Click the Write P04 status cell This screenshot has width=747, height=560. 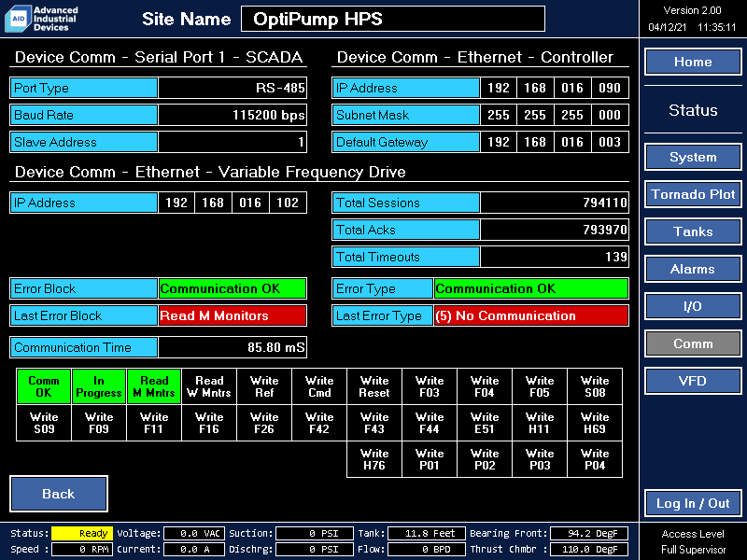595,459
